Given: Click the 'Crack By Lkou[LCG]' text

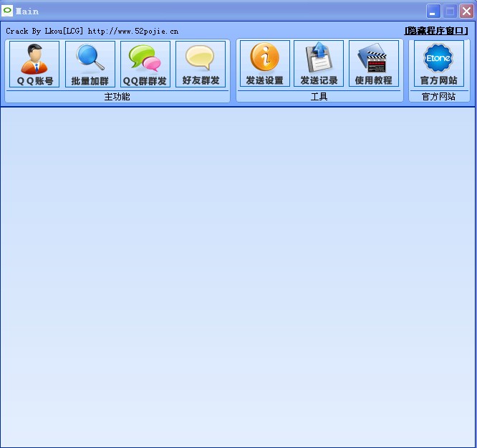Looking at the screenshot, I should [45, 32].
